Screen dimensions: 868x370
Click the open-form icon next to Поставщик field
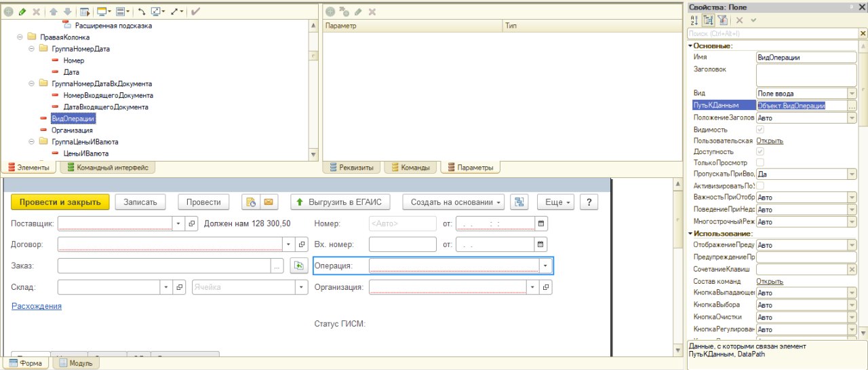pyautogui.click(x=191, y=223)
